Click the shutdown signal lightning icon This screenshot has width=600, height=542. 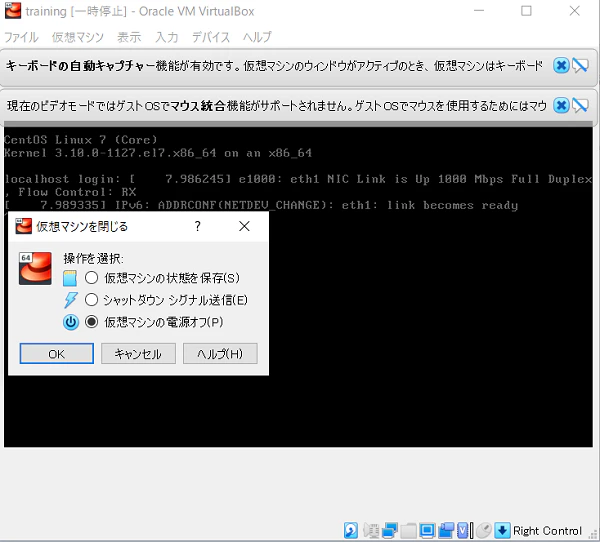[71, 300]
